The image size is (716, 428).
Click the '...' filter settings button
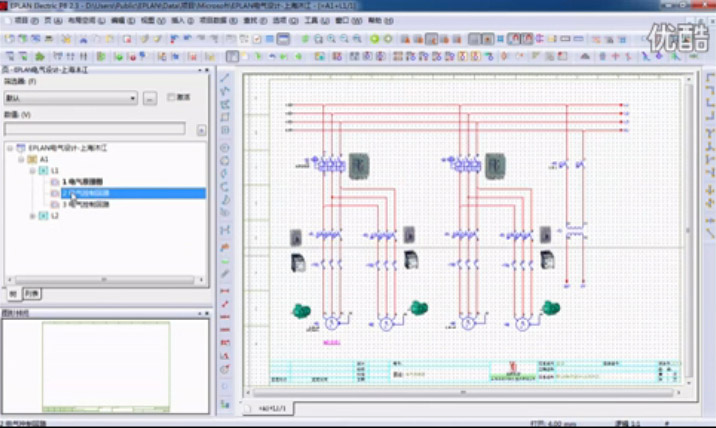(150, 98)
